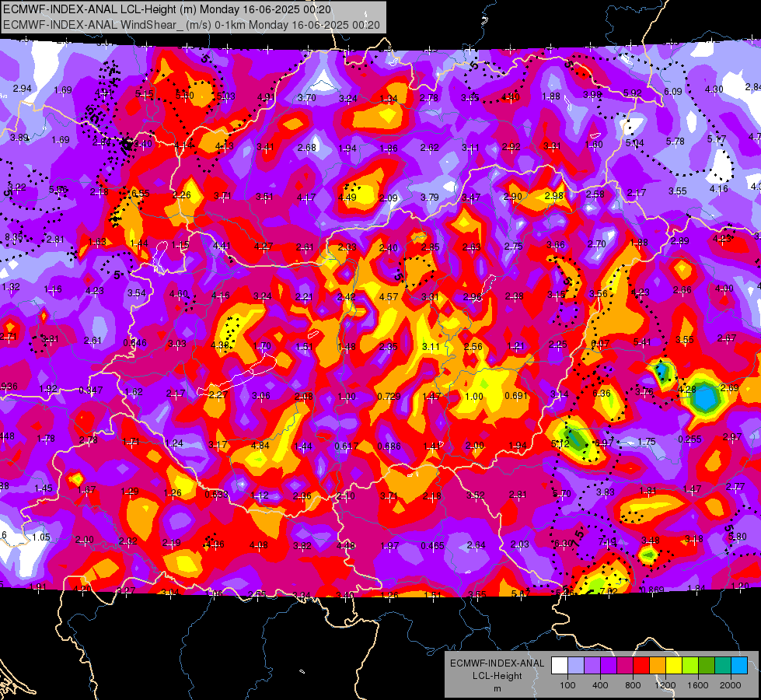761x700 pixels.
Task: Click the wind shear value 4.60
Action: click(x=178, y=294)
